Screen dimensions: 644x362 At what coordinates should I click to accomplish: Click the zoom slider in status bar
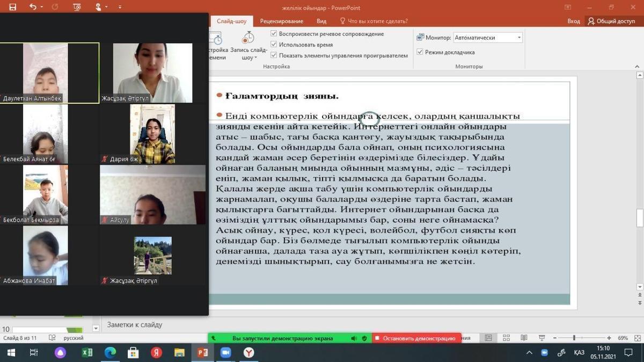click(x=574, y=338)
